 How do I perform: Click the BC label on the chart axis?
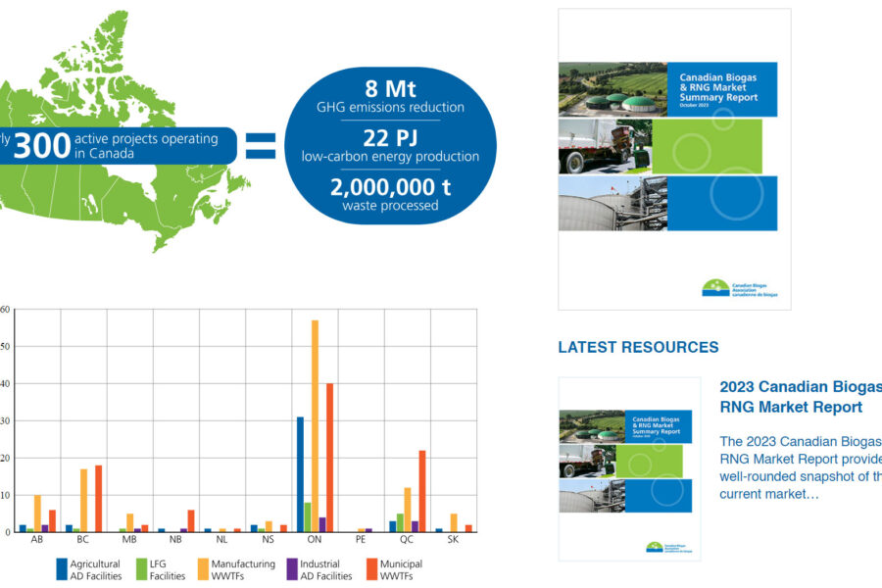(83, 540)
